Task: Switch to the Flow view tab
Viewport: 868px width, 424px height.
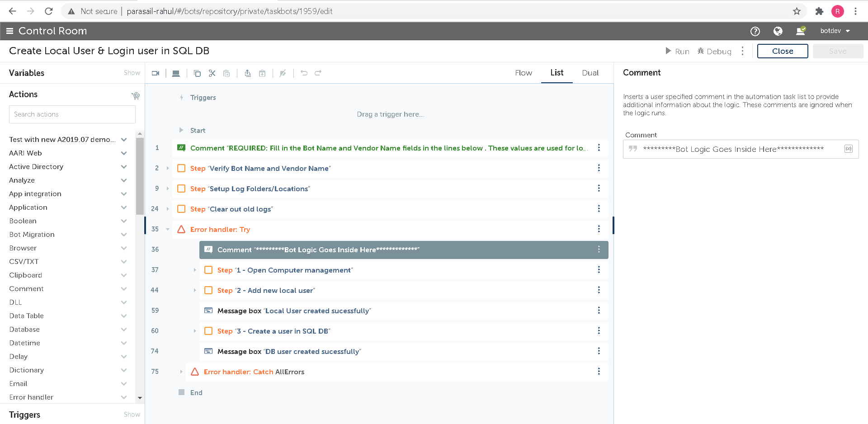Action: click(x=523, y=73)
